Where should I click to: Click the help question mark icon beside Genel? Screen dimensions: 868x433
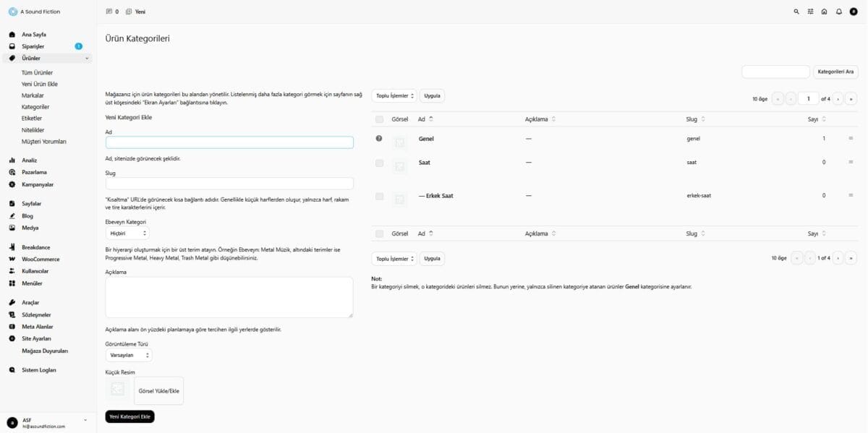[379, 138]
